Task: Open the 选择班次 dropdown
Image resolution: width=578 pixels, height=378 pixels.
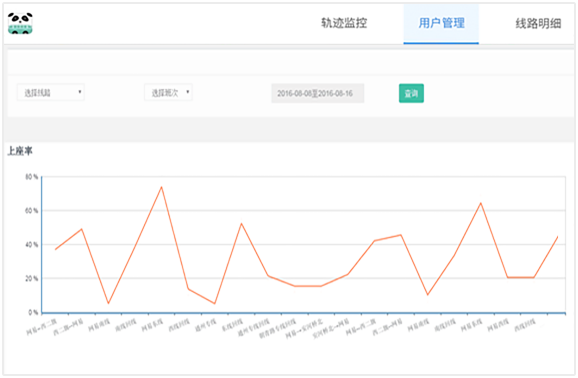Action: [x=168, y=93]
